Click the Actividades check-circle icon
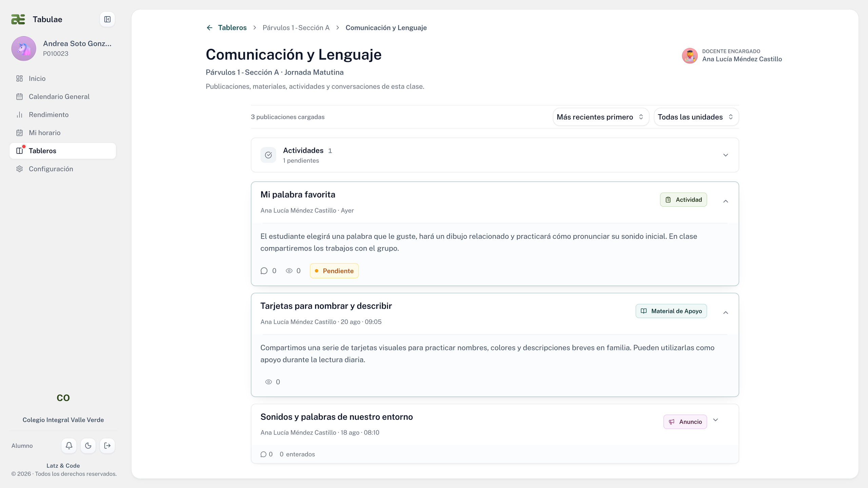 [x=268, y=155]
